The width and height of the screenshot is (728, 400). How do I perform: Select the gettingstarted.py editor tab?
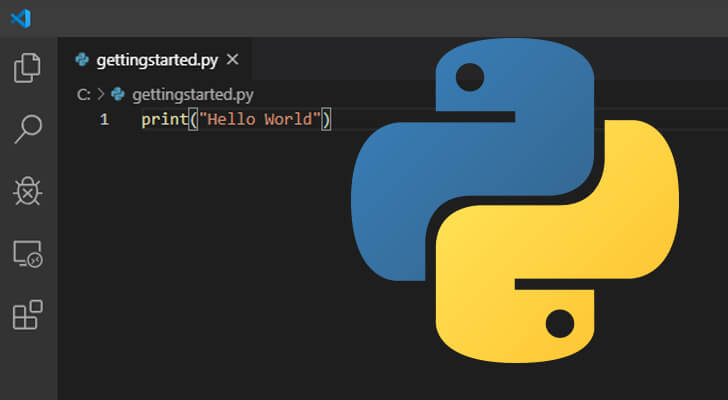tap(156, 59)
